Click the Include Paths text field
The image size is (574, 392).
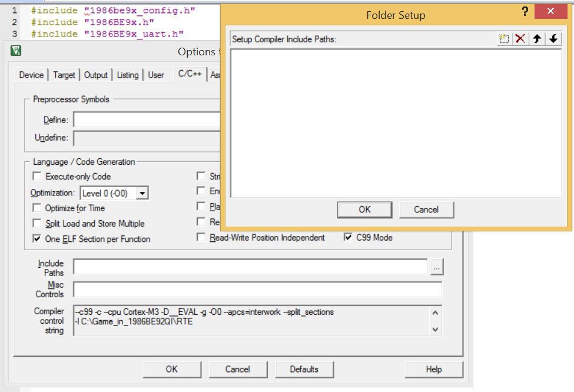(250, 267)
